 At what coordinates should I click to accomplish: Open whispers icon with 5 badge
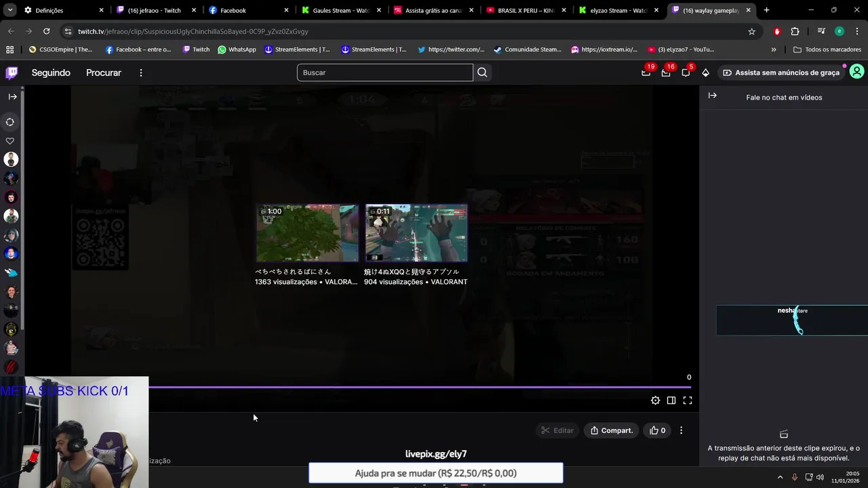click(x=686, y=73)
